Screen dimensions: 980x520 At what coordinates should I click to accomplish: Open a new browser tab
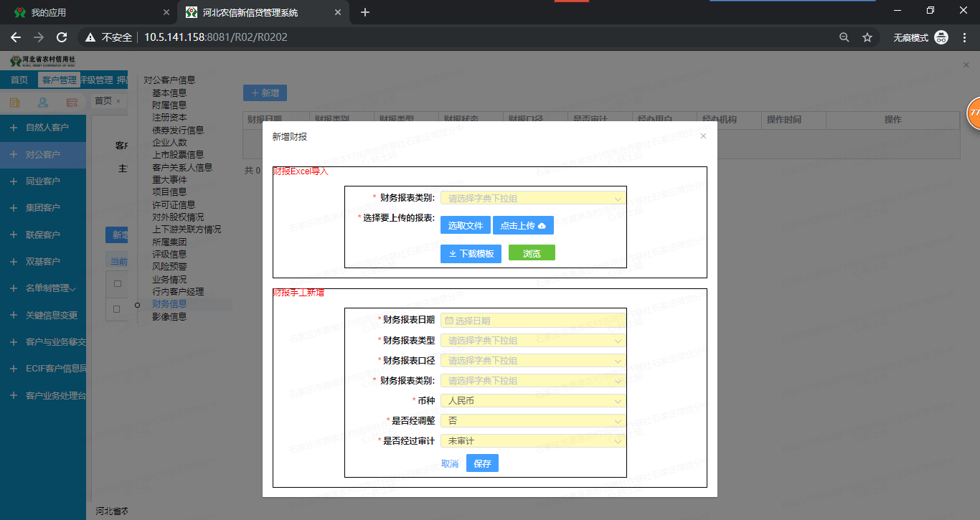365,12
